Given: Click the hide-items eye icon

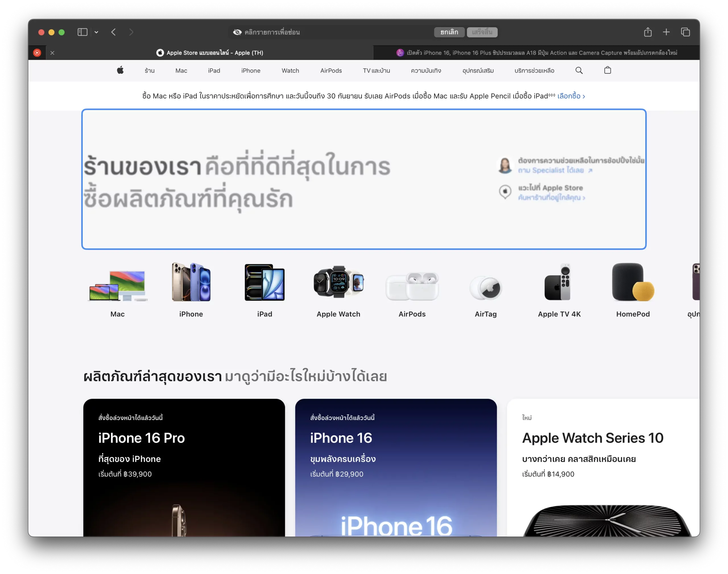Looking at the screenshot, I should click(237, 32).
